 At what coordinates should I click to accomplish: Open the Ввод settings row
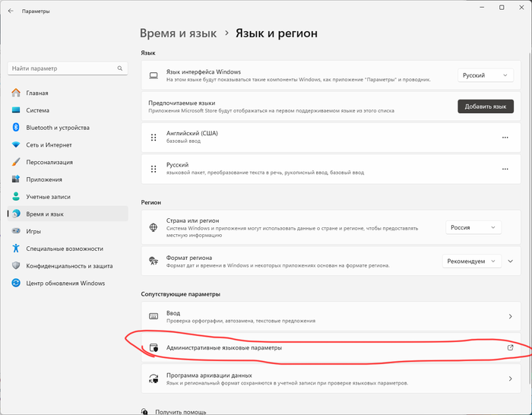point(331,316)
